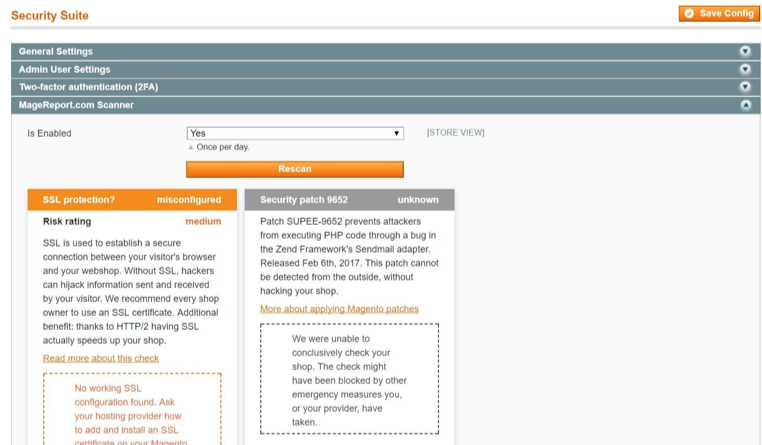Viewport: 762px width, 445px height.
Task: Click the Security Suite page title
Action: click(50, 16)
